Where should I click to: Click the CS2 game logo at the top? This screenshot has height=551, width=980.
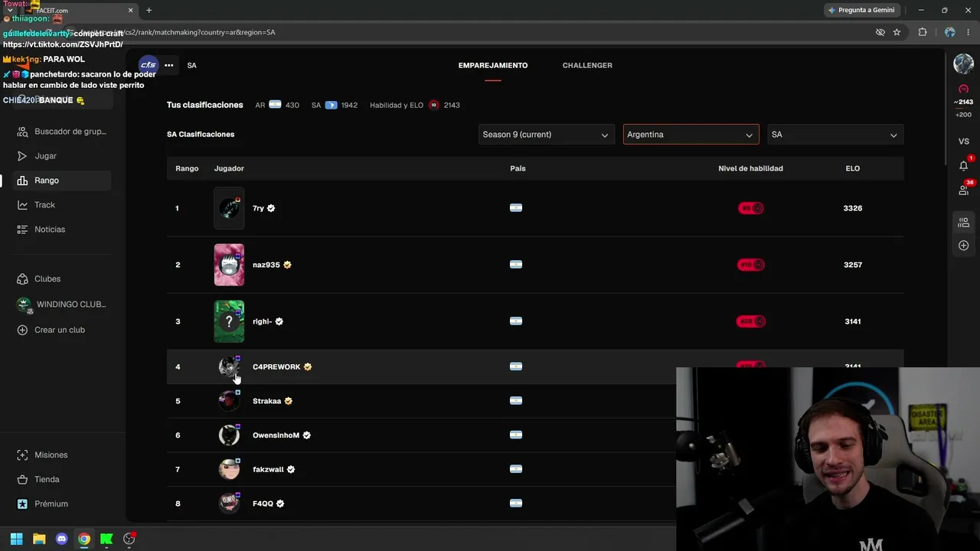(x=148, y=65)
